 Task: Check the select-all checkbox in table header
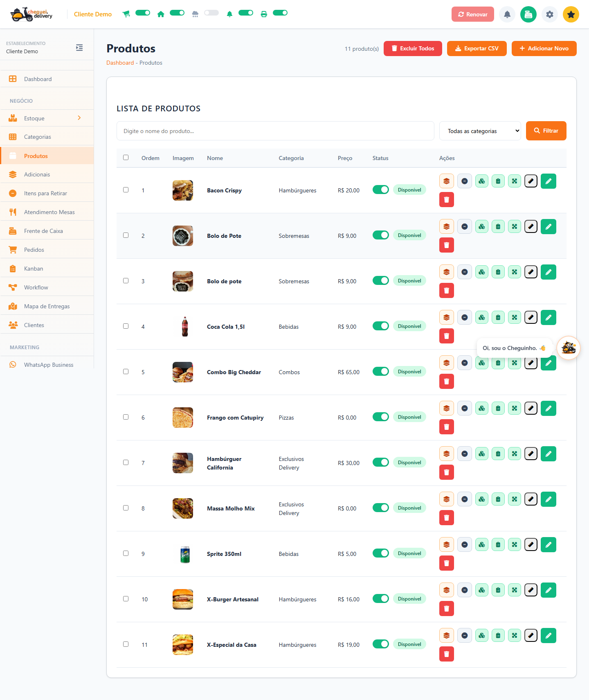(x=126, y=158)
